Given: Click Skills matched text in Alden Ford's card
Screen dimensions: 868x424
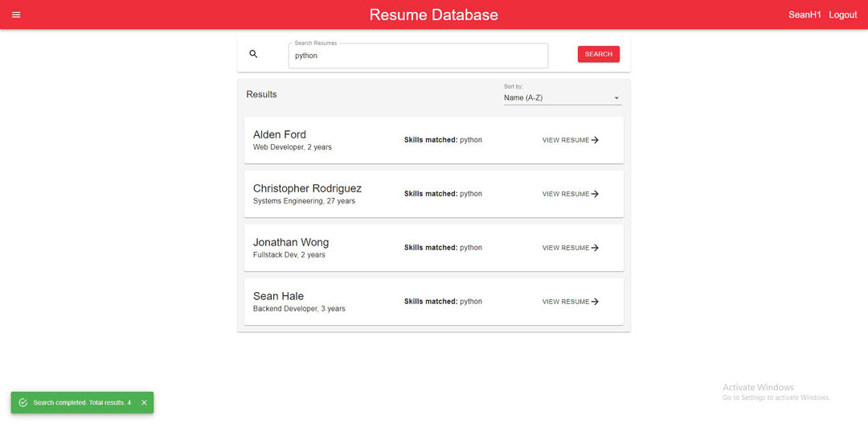Looking at the screenshot, I should (x=443, y=140).
